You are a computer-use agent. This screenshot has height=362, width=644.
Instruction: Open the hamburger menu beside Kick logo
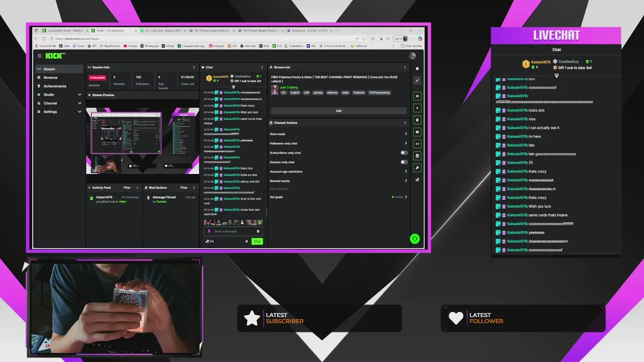(x=40, y=56)
